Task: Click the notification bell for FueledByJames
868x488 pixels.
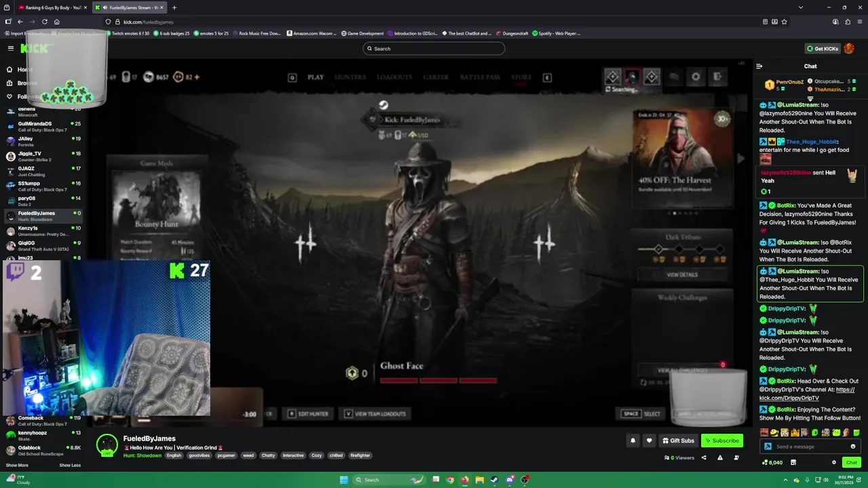Action: tap(633, 441)
